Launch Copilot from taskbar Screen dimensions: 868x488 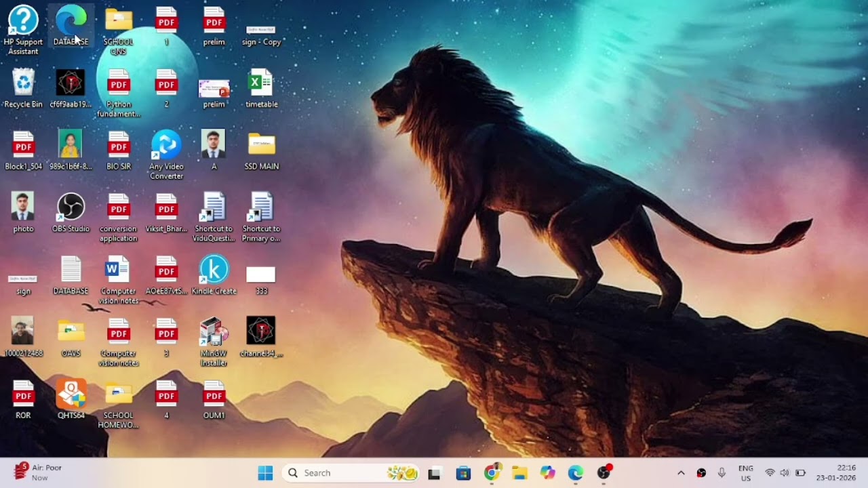(547, 473)
